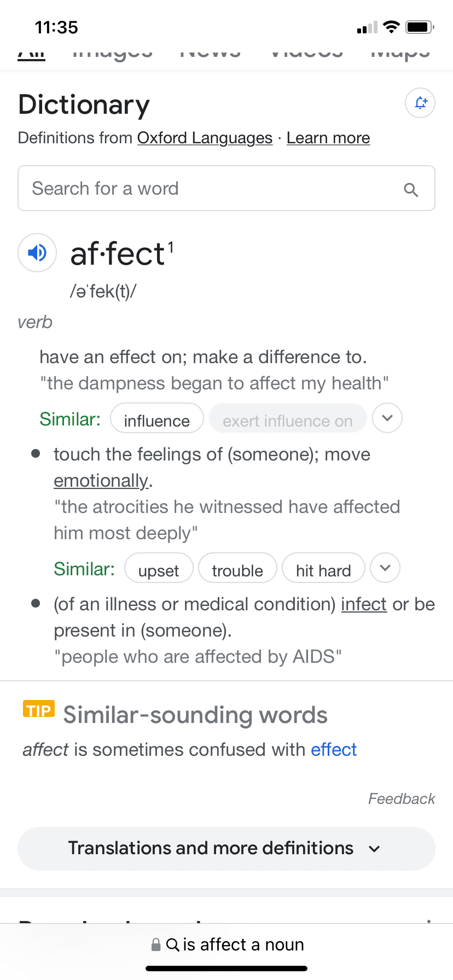Play the affect pronunciation audio

coord(37,253)
